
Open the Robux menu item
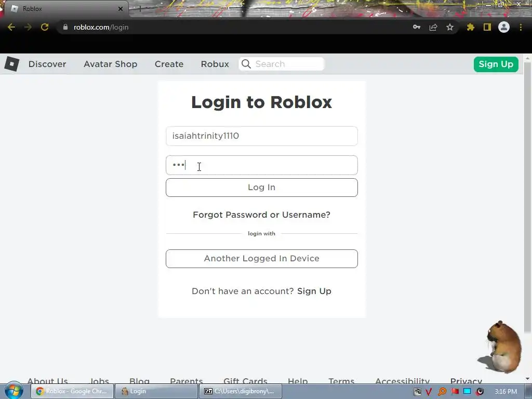[215, 64]
